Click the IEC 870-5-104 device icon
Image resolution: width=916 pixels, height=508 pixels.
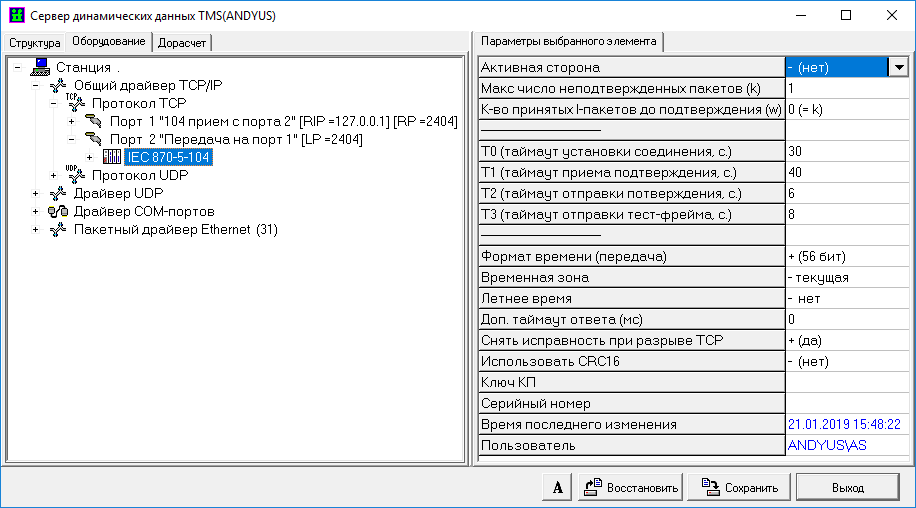pyautogui.click(x=112, y=157)
